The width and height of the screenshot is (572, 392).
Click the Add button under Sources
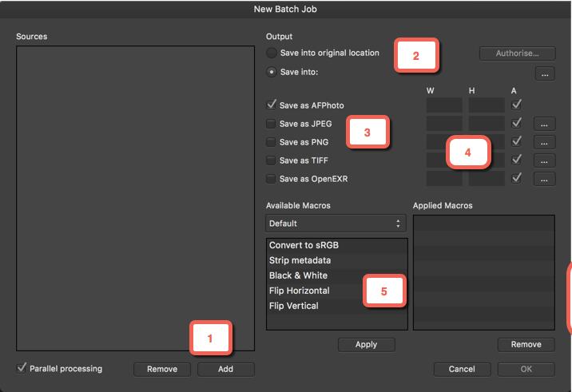point(226,370)
